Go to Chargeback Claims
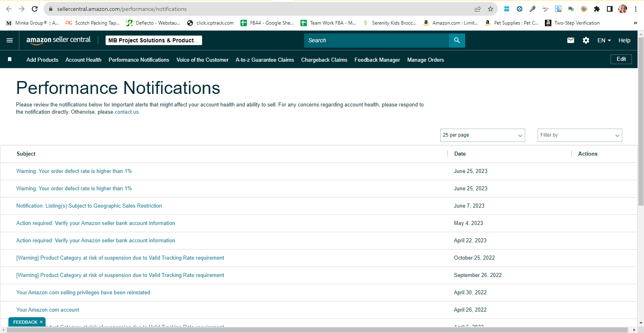 click(x=324, y=60)
